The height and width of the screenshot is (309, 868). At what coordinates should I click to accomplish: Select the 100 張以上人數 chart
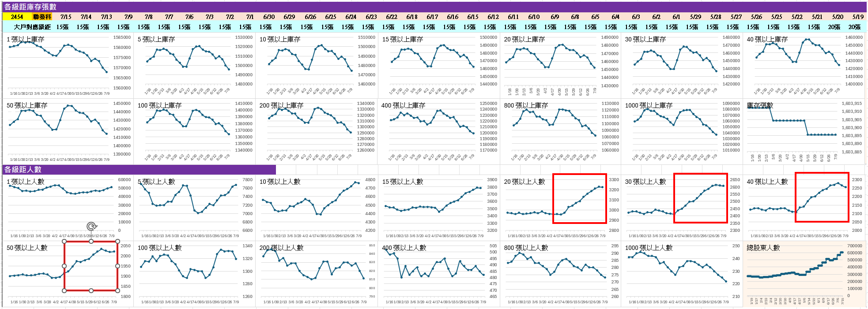point(195,274)
